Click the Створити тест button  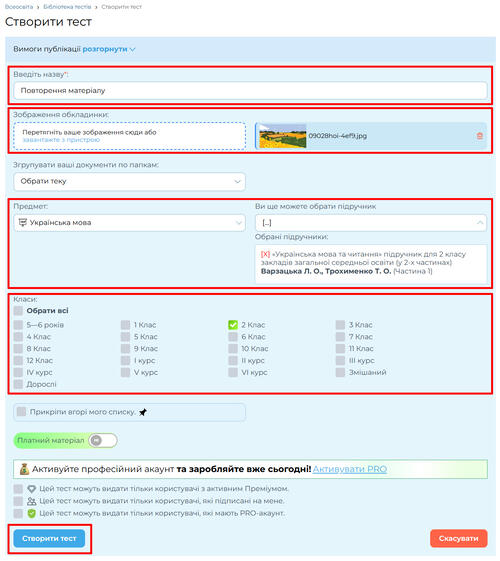[x=49, y=538]
